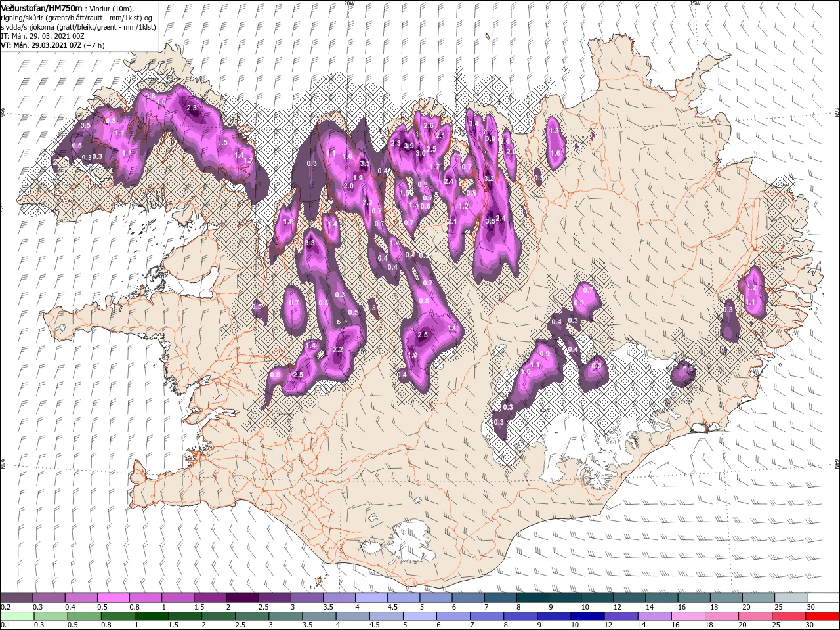
Task: Click the bright red 30 swatch in lower legend row
Action: [x=822, y=616]
